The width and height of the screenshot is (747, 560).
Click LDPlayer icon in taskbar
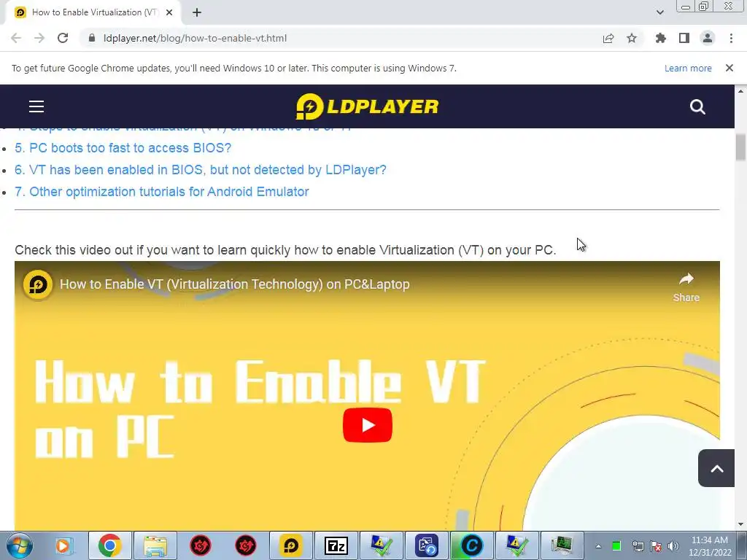click(x=290, y=545)
